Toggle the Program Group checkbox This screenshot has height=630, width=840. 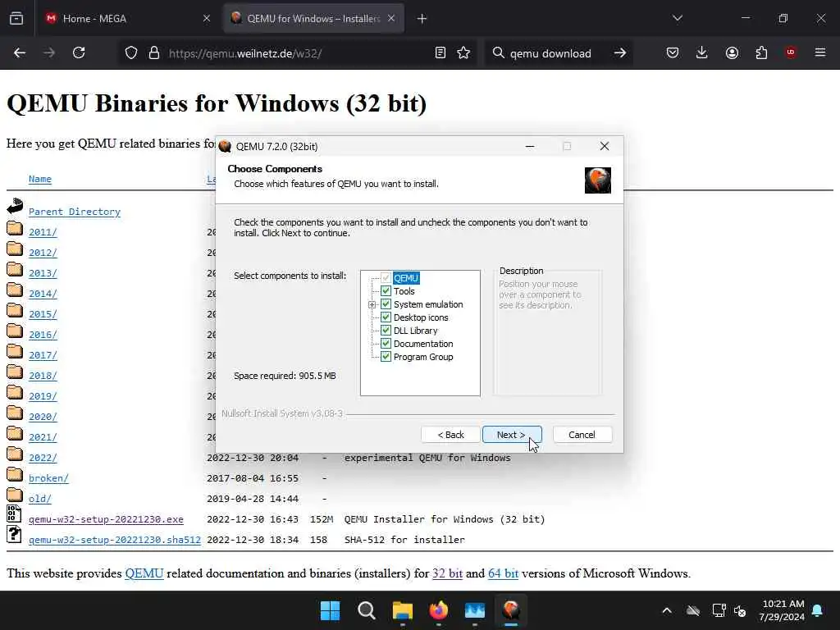[386, 357]
